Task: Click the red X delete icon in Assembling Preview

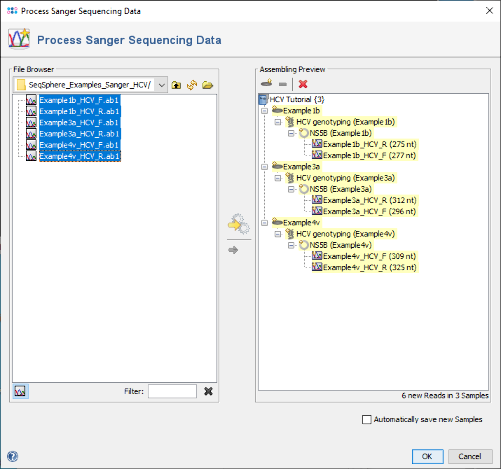Action: click(303, 84)
